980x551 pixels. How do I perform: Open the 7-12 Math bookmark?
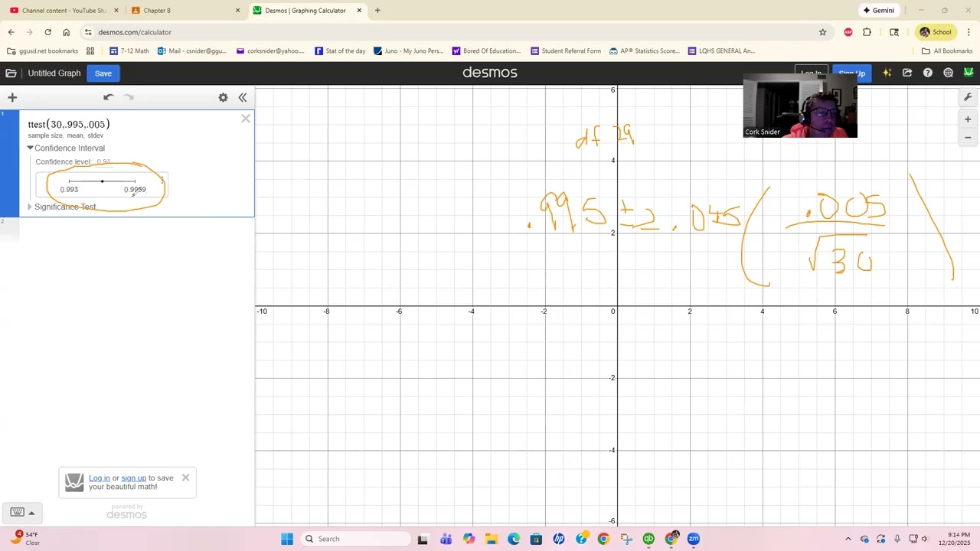129,51
